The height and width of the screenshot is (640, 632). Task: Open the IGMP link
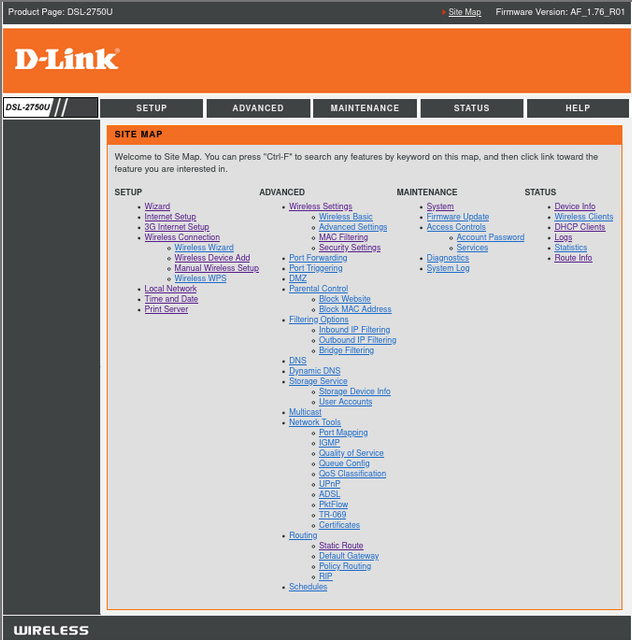point(329,443)
